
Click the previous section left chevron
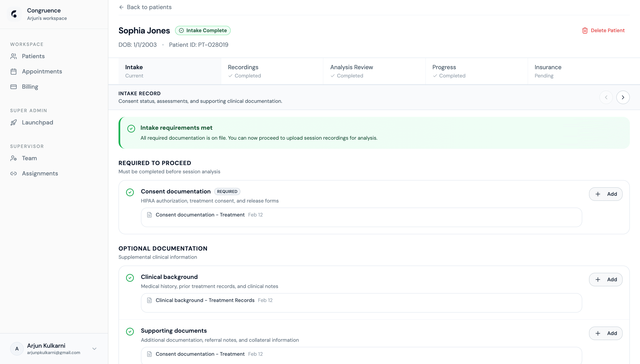[606, 98]
